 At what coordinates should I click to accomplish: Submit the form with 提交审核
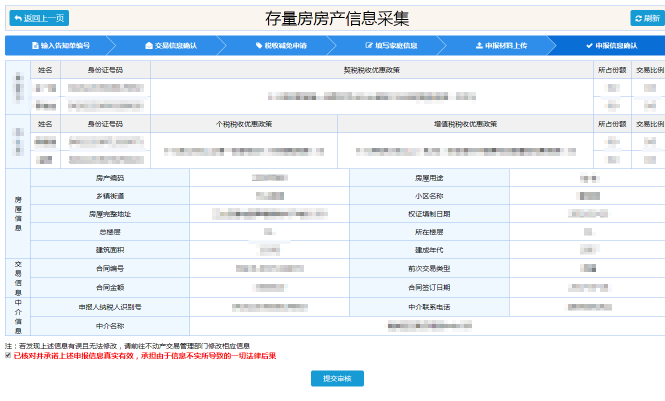click(x=337, y=379)
